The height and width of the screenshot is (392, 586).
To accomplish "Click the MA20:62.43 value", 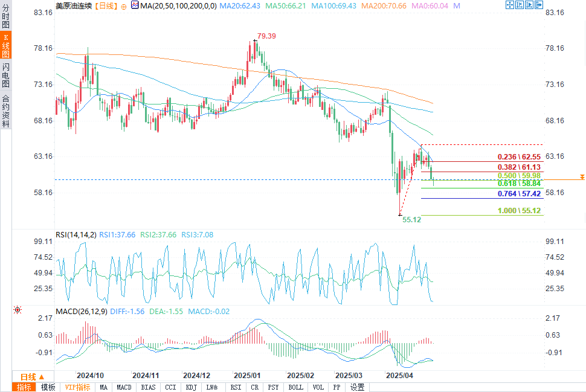I will [x=240, y=5].
